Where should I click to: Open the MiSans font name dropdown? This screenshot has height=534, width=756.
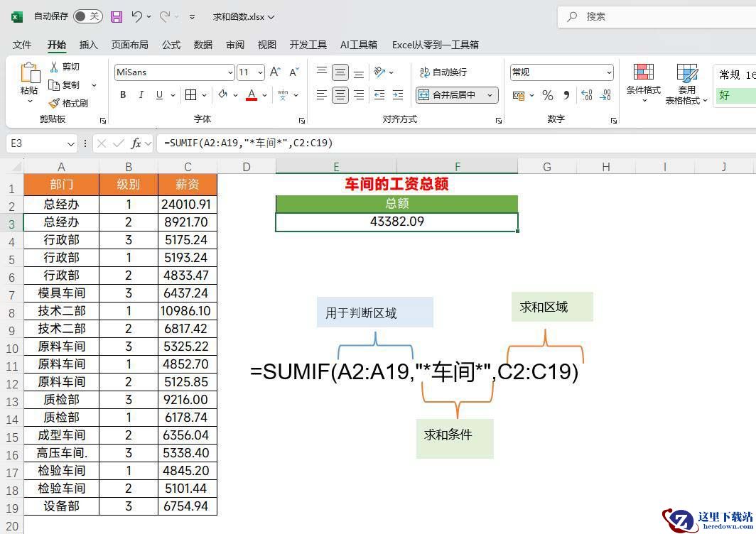pyautogui.click(x=230, y=72)
